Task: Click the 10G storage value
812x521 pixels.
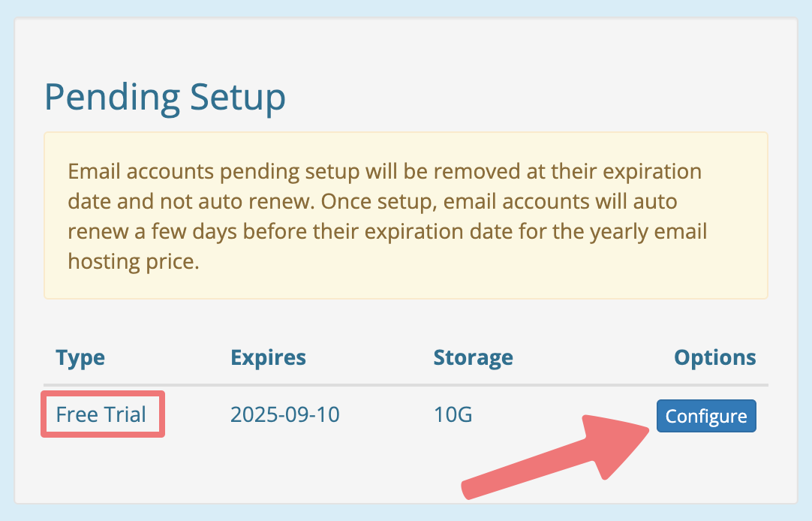Action: point(453,414)
